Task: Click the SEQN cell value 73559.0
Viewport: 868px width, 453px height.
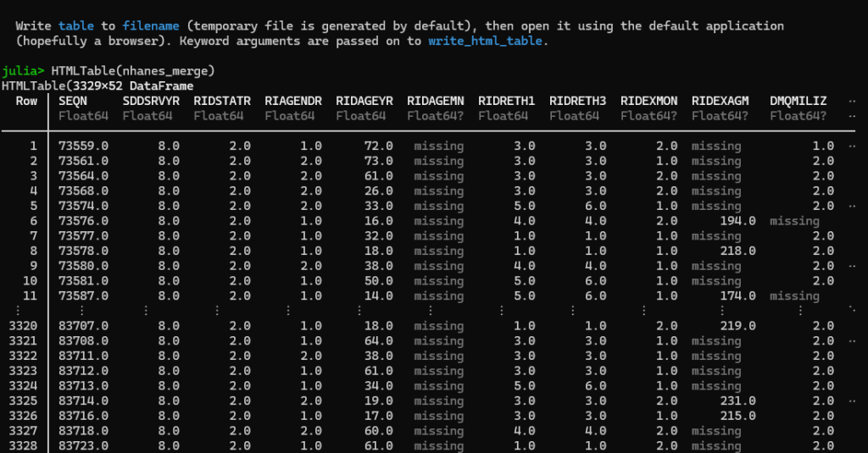Action: pyautogui.click(x=83, y=146)
